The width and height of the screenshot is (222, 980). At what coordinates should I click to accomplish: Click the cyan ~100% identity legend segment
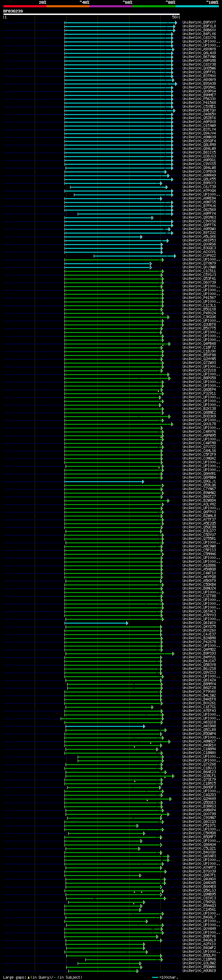point(197,7)
